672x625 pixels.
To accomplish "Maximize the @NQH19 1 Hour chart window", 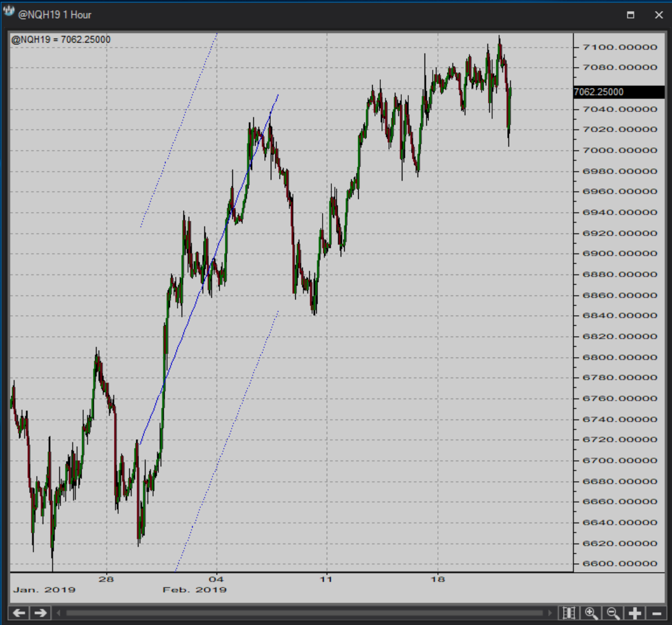I will point(630,15).
